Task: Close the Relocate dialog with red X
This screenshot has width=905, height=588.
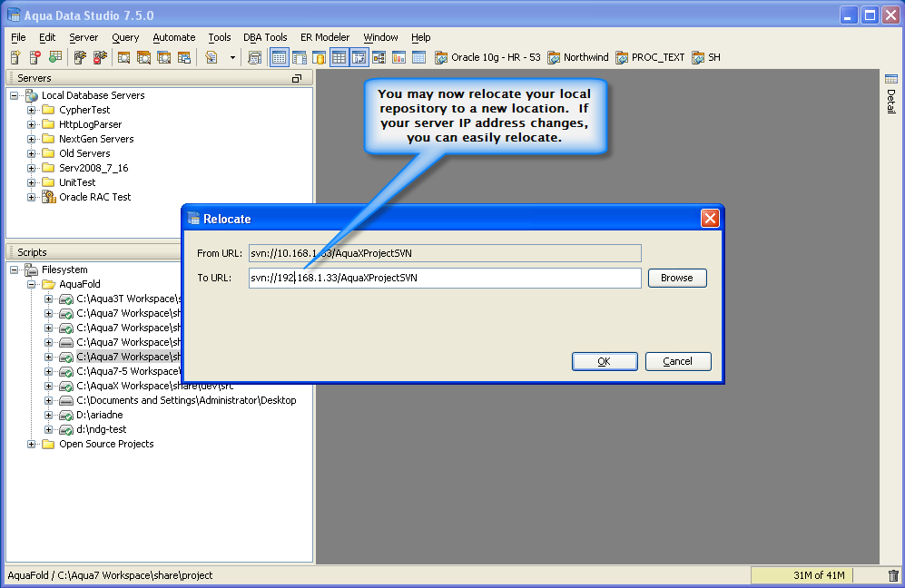Action: 710,218
